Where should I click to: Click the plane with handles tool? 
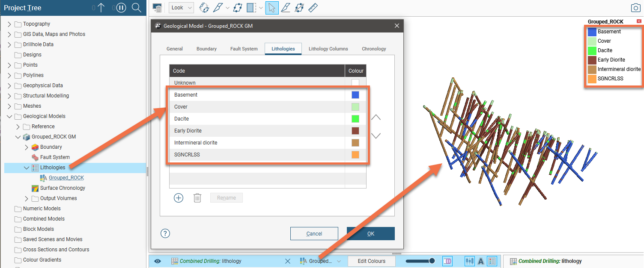(x=237, y=8)
